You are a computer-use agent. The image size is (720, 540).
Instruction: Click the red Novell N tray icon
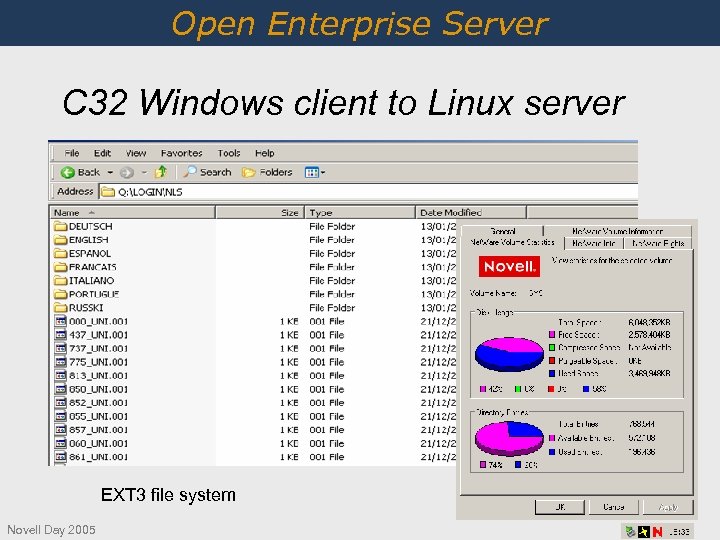658,531
